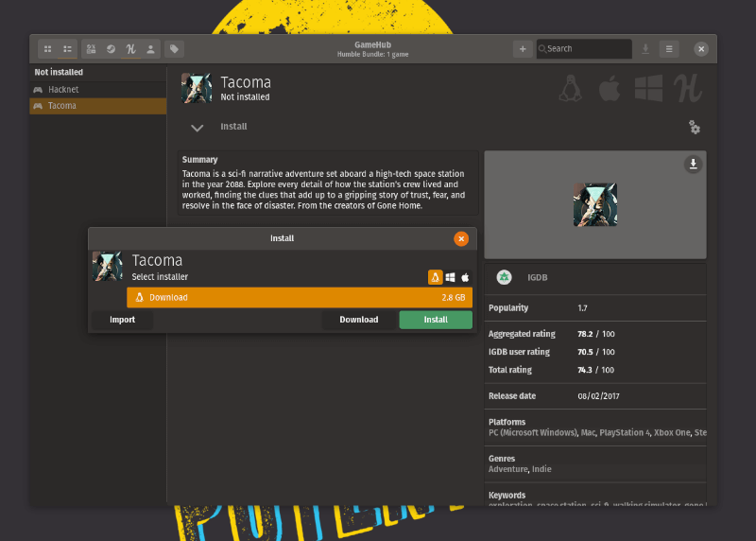Switch to list view layout
Screen dimensions: 756x541
pos(67,48)
